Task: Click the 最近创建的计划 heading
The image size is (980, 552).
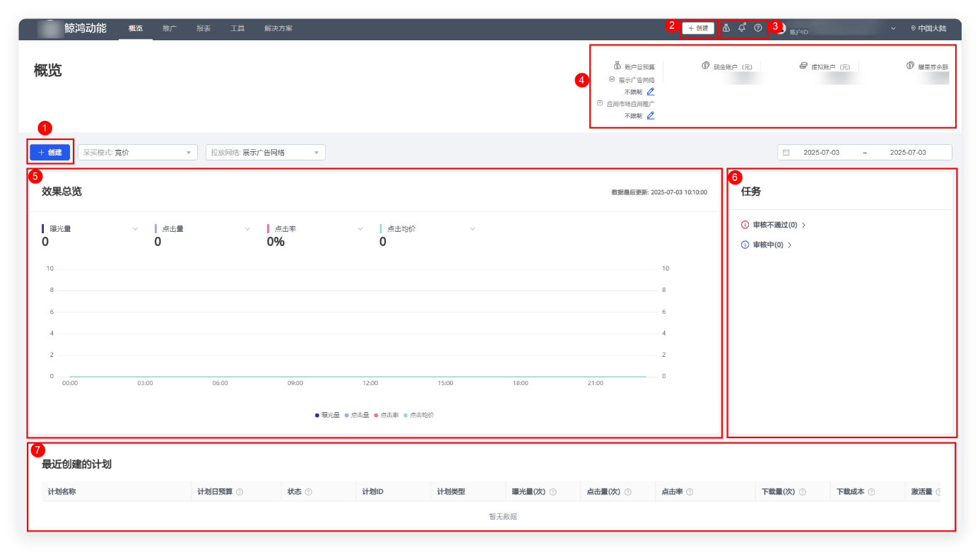Action: [x=77, y=464]
